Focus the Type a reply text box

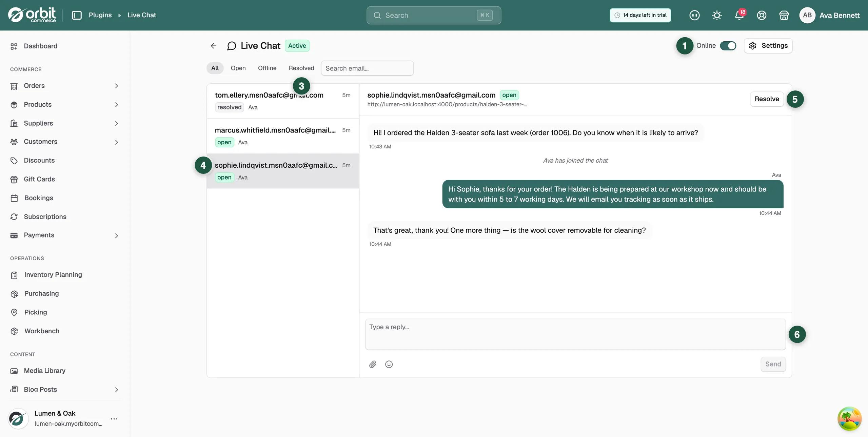575,334
